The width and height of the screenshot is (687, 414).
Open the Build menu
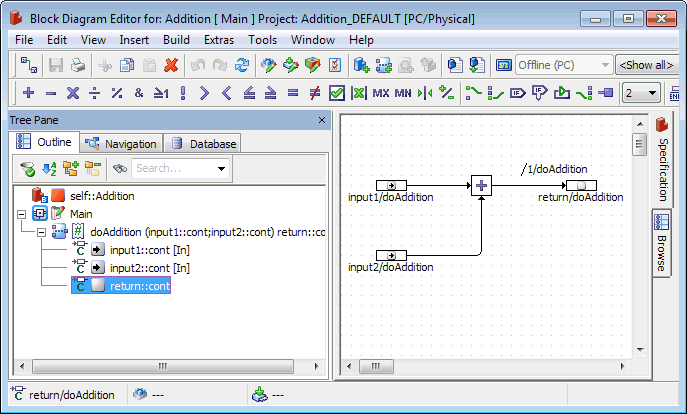point(176,40)
